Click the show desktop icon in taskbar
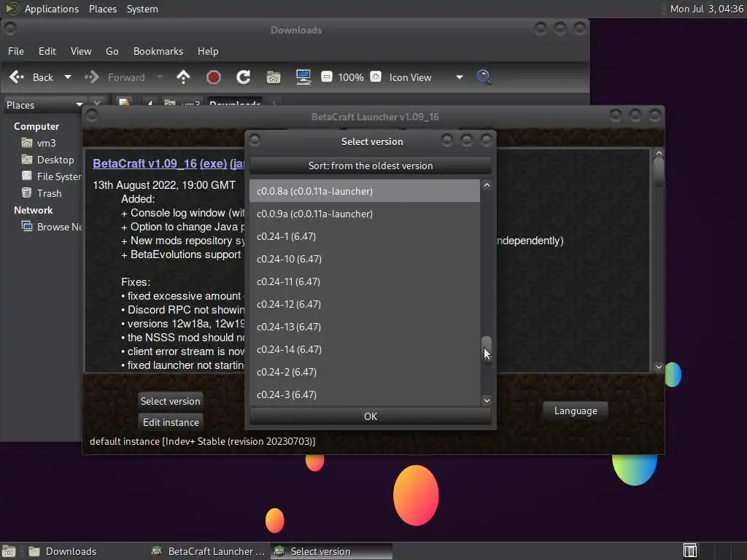Image resolution: width=747 pixels, height=560 pixels. click(9, 551)
